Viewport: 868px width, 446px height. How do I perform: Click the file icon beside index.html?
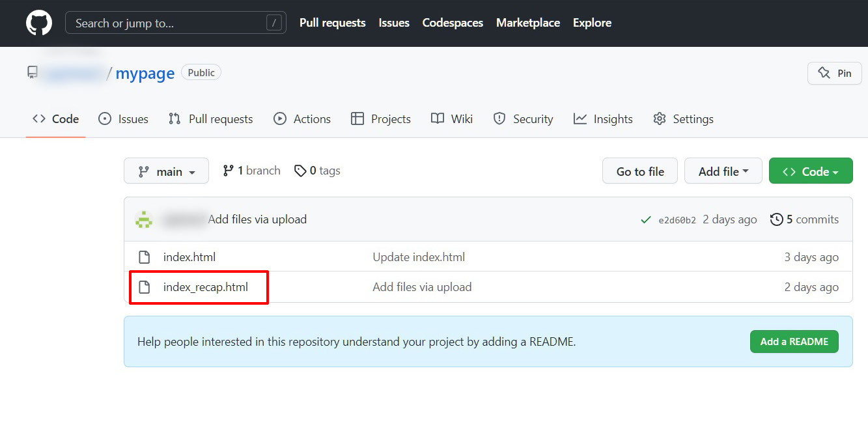145,257
